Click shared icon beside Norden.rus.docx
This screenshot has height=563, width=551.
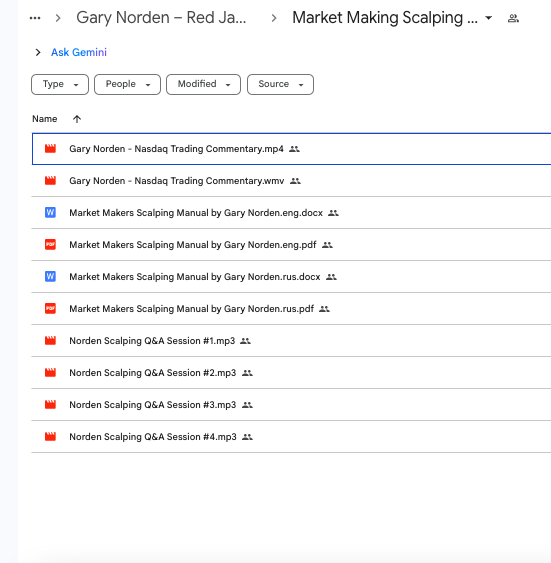coord(331,277)
